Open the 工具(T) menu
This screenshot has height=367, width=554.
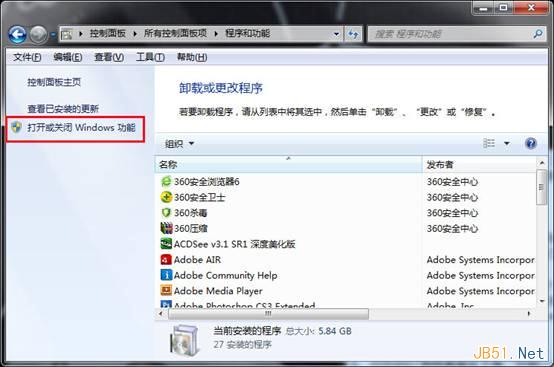(x=150, y=57)
